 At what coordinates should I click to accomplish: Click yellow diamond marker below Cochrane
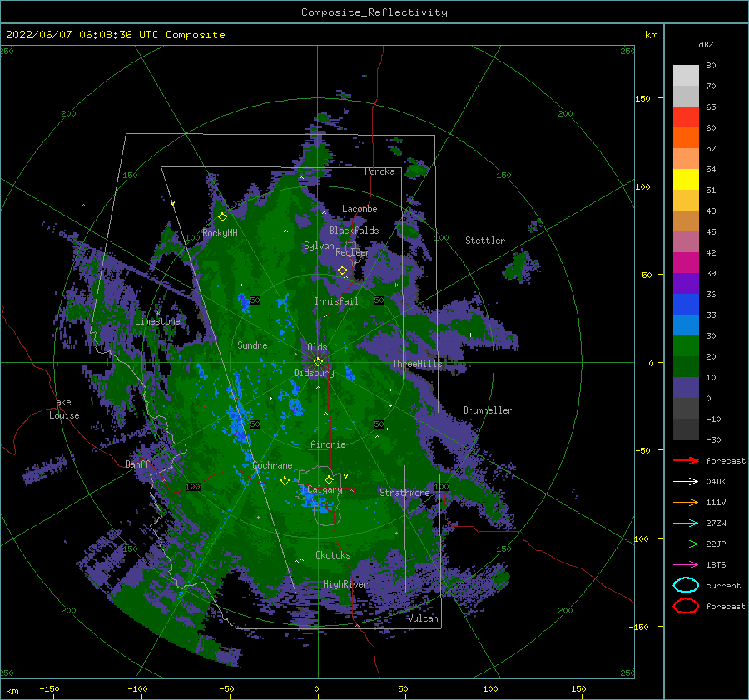pyautogui.click(x=285, y=480)
